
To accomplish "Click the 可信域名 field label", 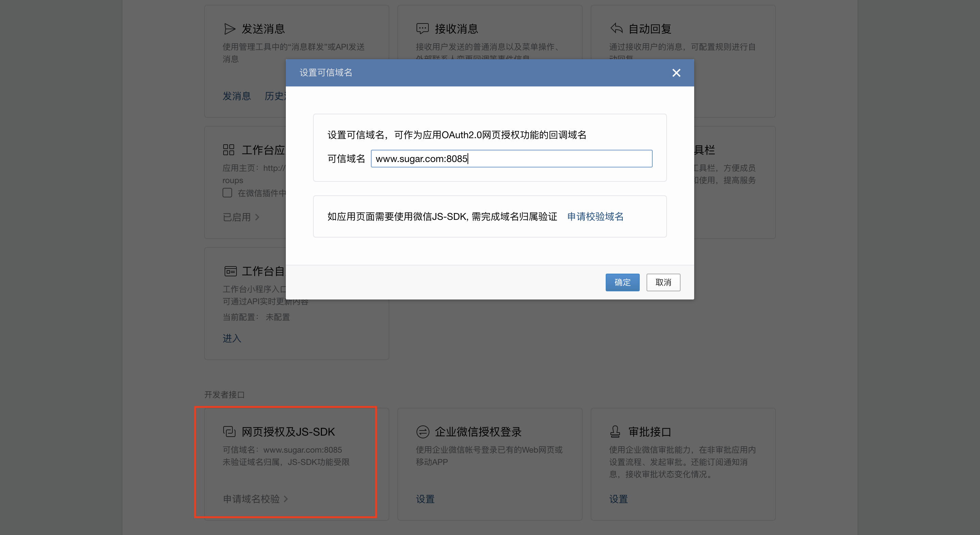I will click(346, 159).
